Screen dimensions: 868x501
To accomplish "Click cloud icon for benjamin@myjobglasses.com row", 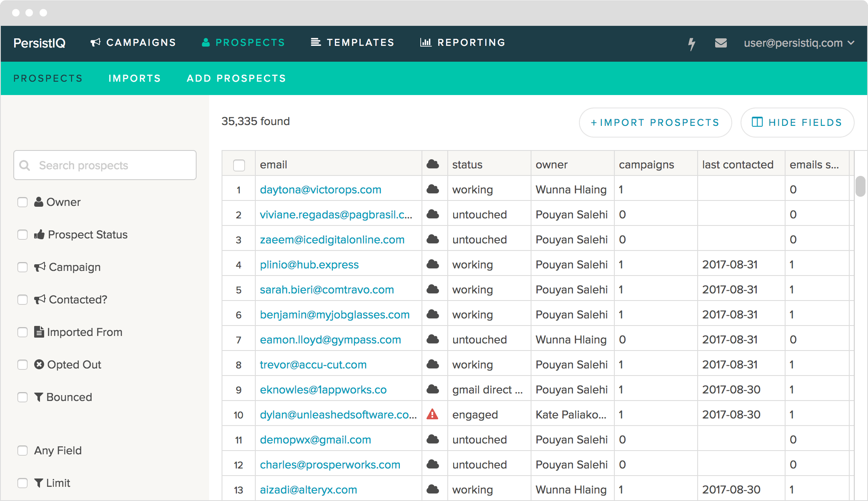I will click(x=433, y=314).
